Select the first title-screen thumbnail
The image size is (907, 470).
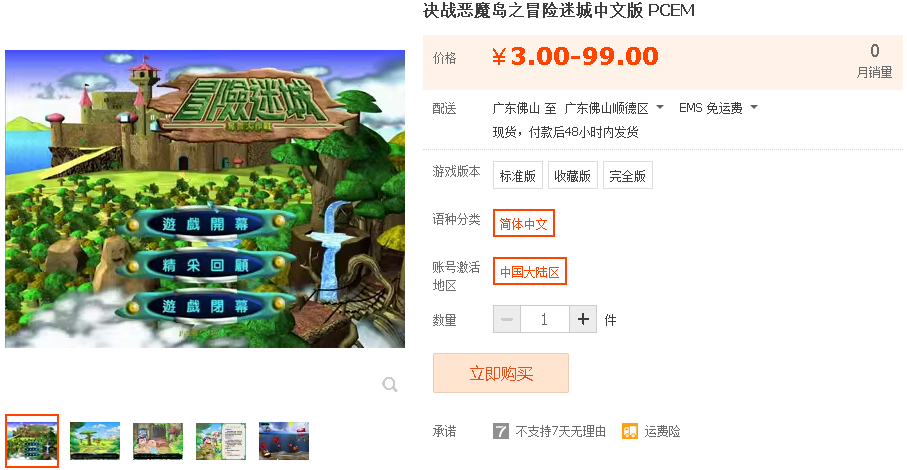[x=32, y=441]
